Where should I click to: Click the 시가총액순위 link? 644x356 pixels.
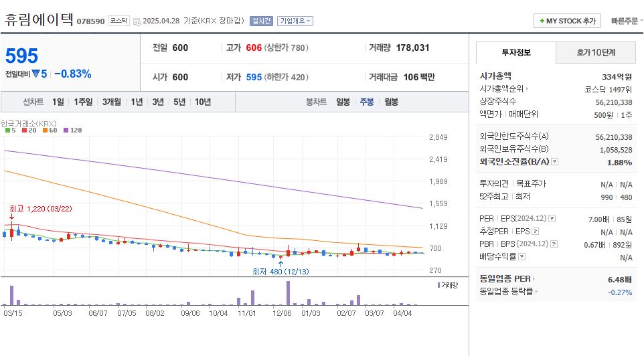point(501,89)
